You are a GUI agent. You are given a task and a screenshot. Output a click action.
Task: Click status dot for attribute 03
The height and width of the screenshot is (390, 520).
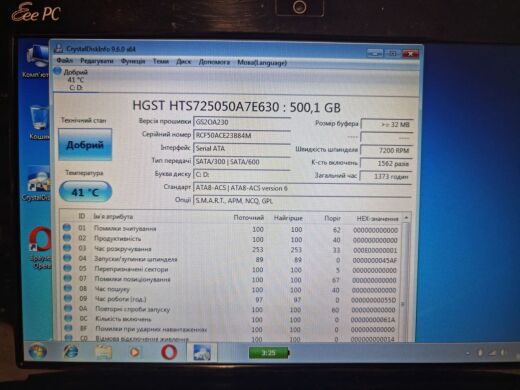[67, 248]
